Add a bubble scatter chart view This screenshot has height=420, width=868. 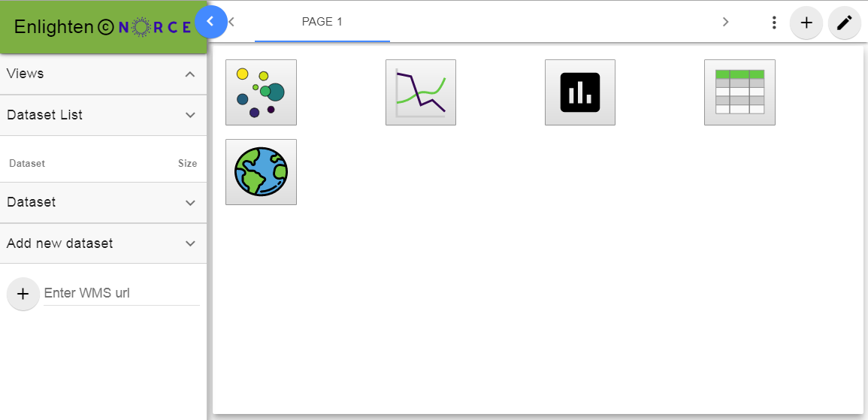click(x=261, y=92)
